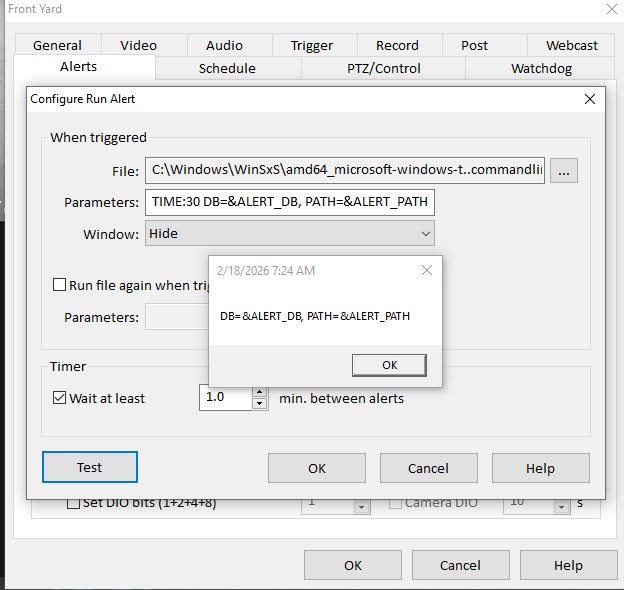Switch to the General tab
The image size is (624, 590).
[57, 45]
